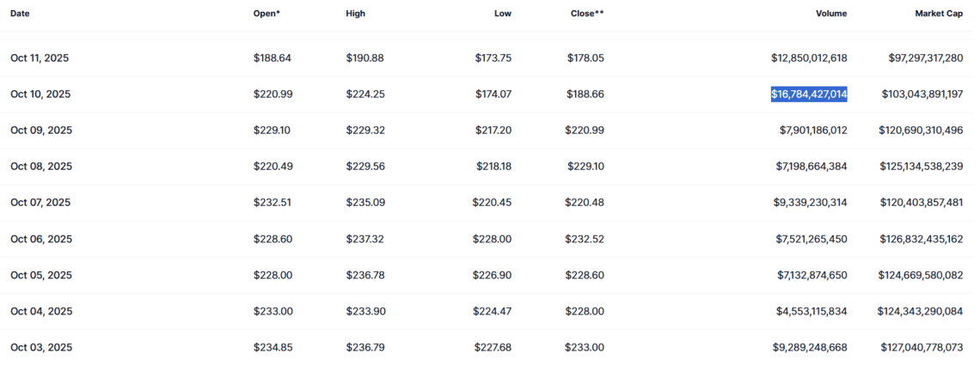Select the Oct 11, 2025 date cell
This screenshot has width=980, height=365.
(x=40, y=58)
